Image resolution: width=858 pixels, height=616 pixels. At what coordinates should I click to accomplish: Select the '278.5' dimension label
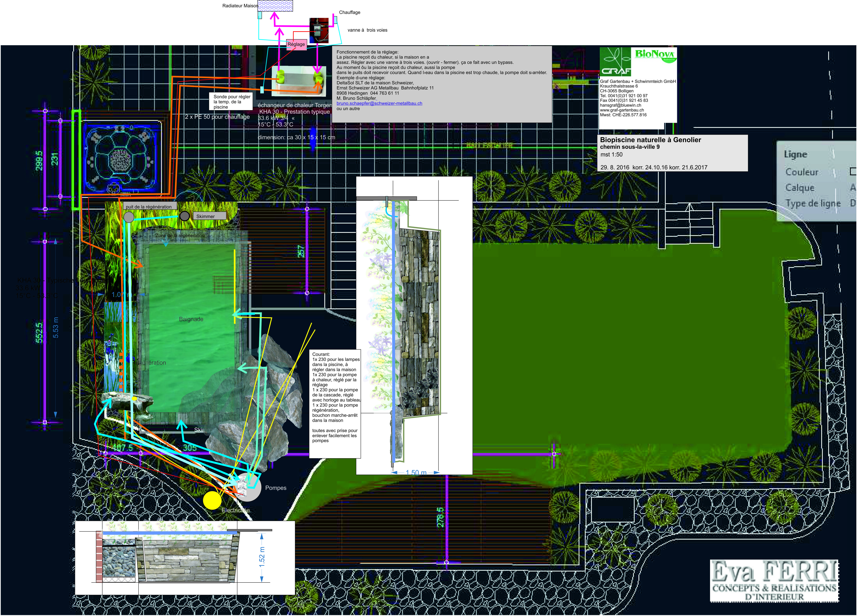click(440, 517)
